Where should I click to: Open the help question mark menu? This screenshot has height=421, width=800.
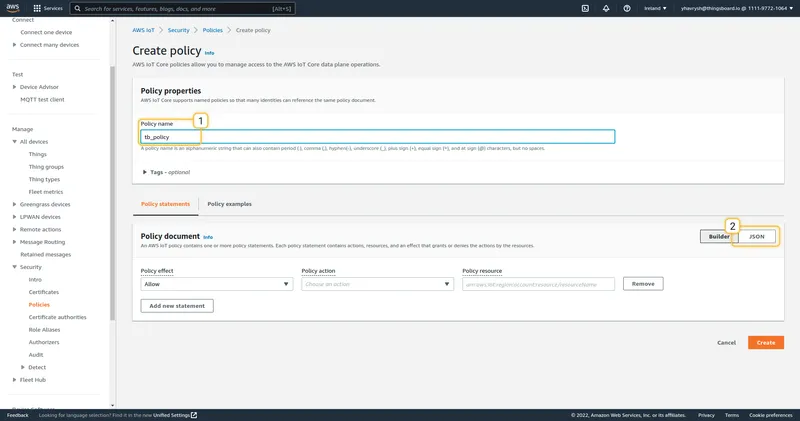pos(627,8)
